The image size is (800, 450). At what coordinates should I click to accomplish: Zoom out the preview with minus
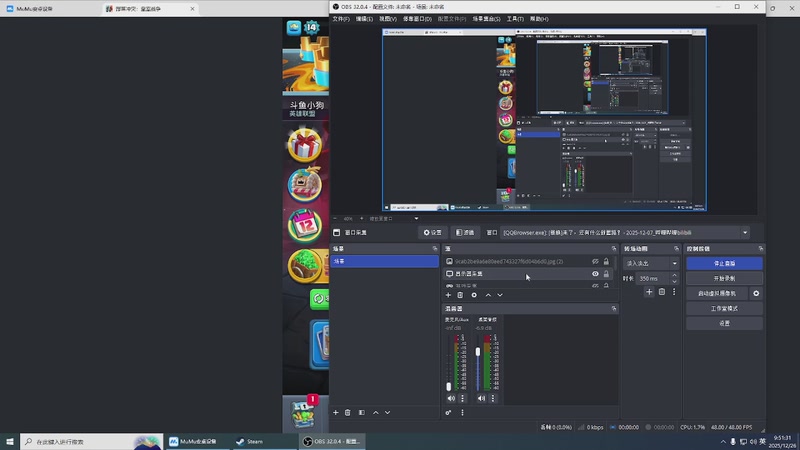[x=335, y=218]
